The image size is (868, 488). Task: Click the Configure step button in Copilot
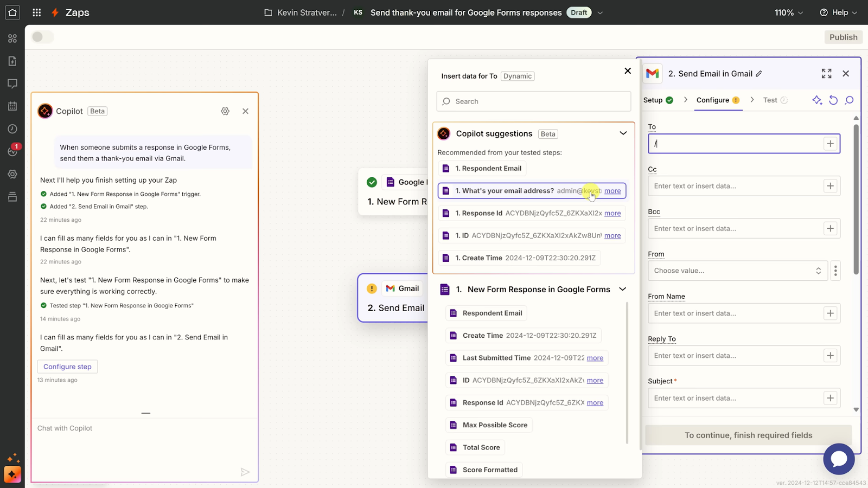tap(67, 367)
